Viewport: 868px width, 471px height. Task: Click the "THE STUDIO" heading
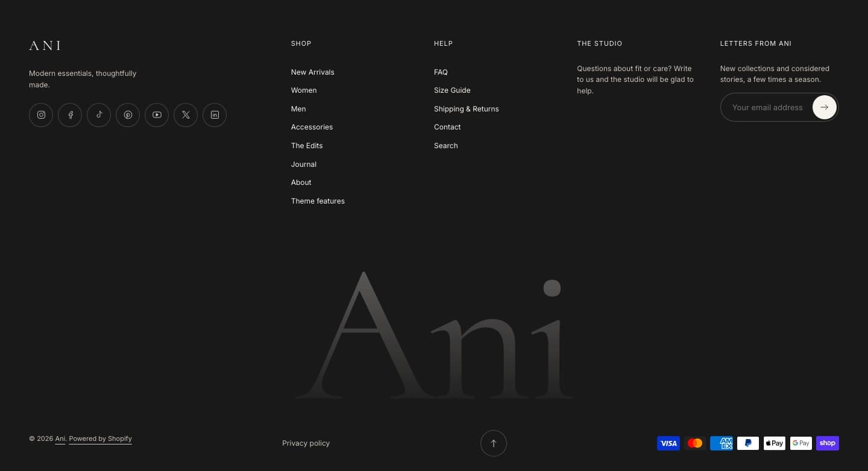(600, 43)
